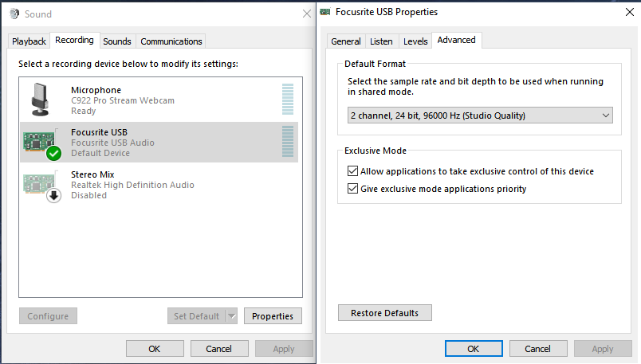Open the Levels tab
This screenshot has width=641, height=364.
click(415, 41)
